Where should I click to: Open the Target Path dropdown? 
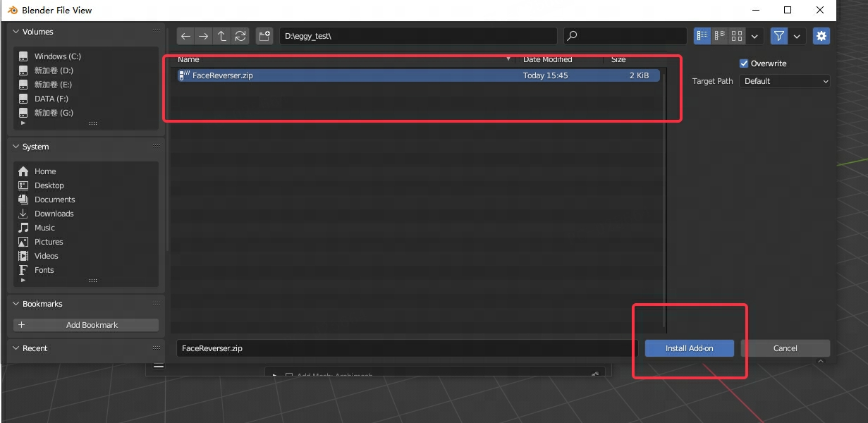[785, 81]
